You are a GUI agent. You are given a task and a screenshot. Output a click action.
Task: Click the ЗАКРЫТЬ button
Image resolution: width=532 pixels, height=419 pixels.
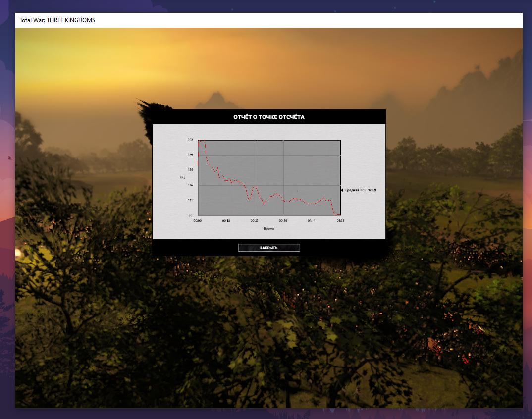[x=269, y=248]
